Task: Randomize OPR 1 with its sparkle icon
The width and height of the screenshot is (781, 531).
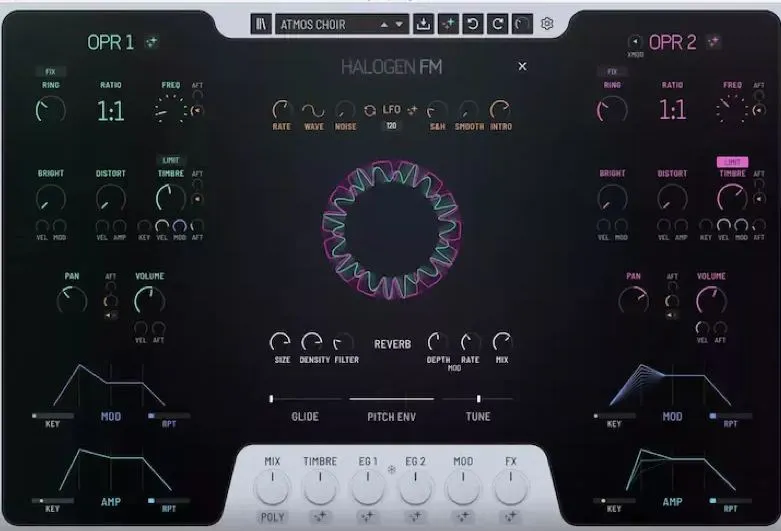Action: [x=151, y=42]
